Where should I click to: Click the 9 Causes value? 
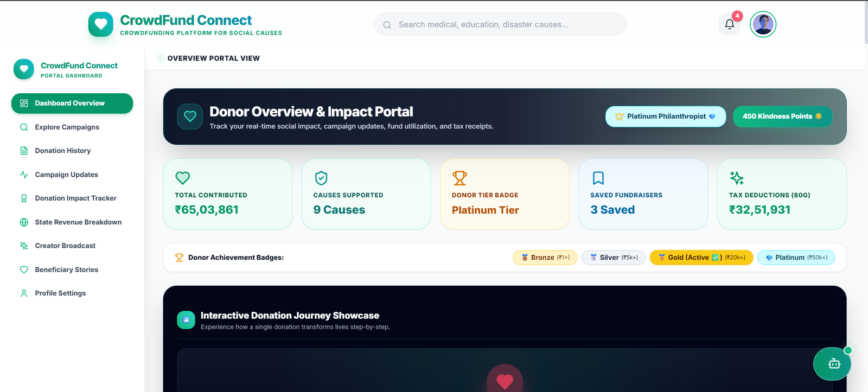click(339, 210)
